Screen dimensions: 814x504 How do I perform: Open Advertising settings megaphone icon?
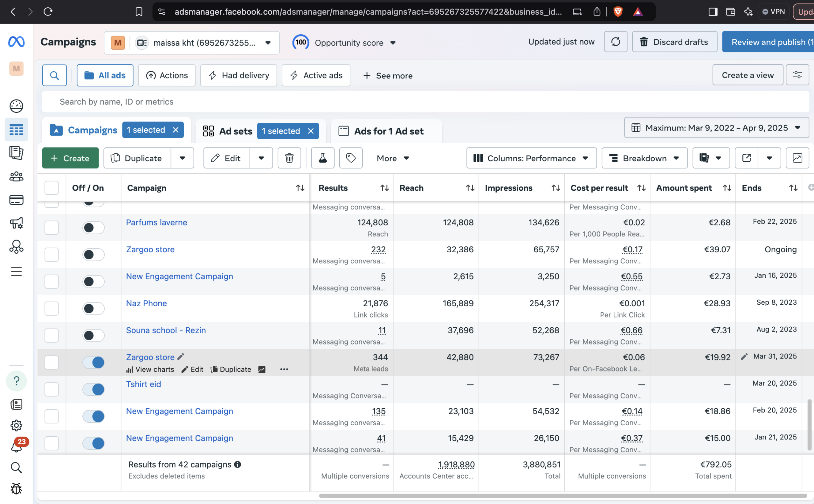tap(16, 223)
